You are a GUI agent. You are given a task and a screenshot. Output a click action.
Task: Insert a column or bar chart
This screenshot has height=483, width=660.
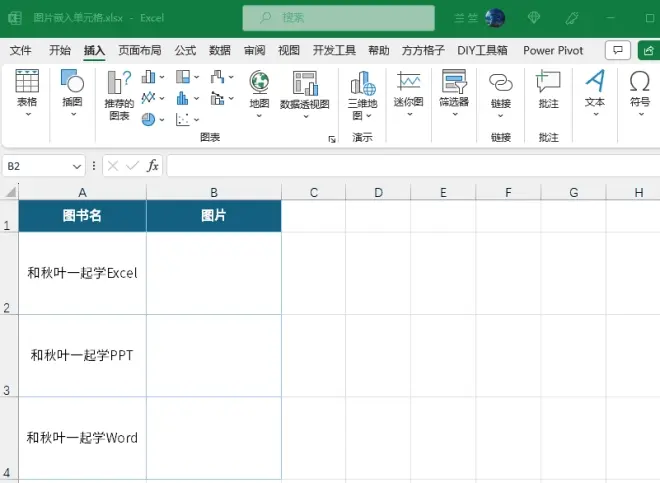tap(148, 77)
